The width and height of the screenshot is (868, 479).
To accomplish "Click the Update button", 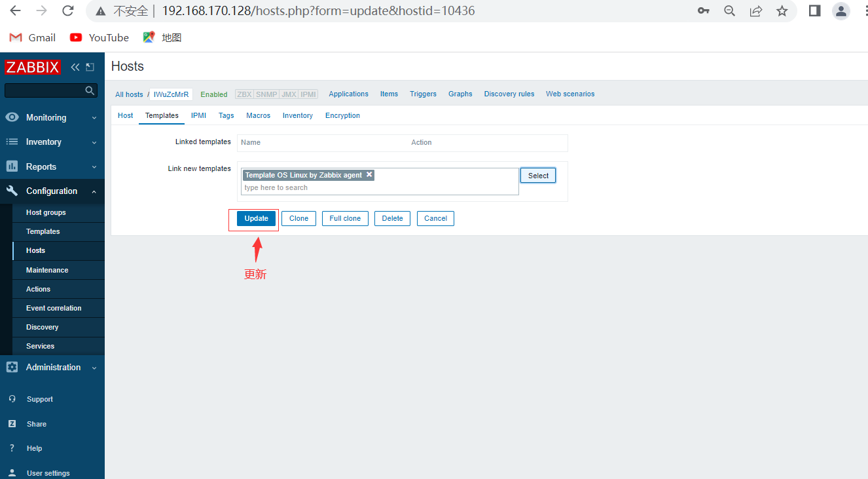I will [256, 218].
